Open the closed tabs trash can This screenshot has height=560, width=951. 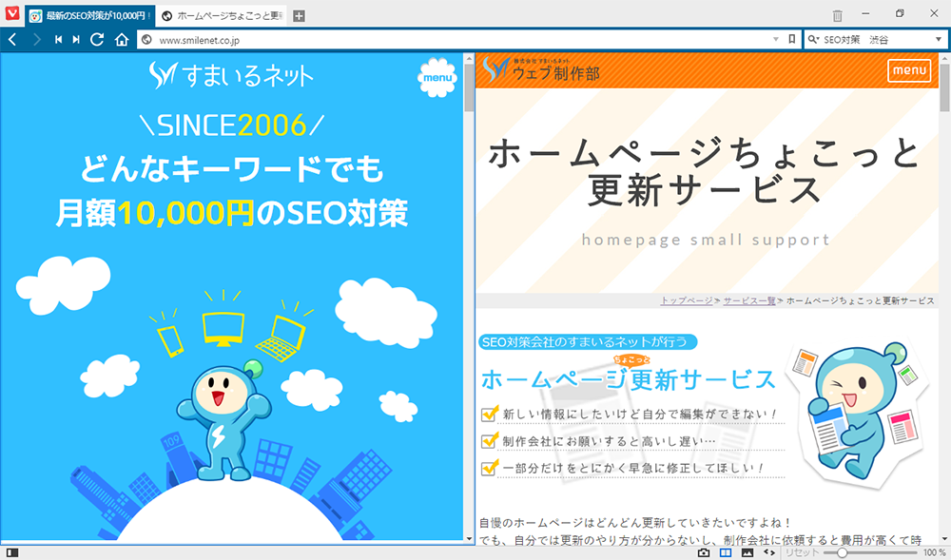pyautogui.click(x=838, y=16)
